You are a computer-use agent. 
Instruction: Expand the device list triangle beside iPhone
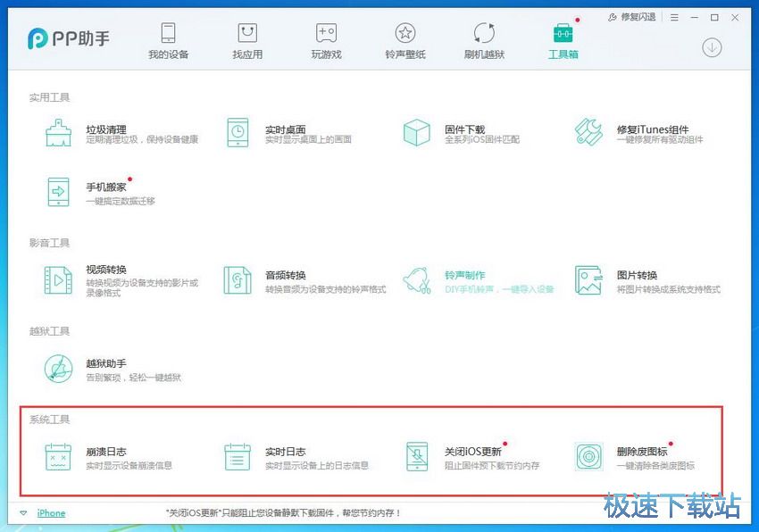[23, 513]
